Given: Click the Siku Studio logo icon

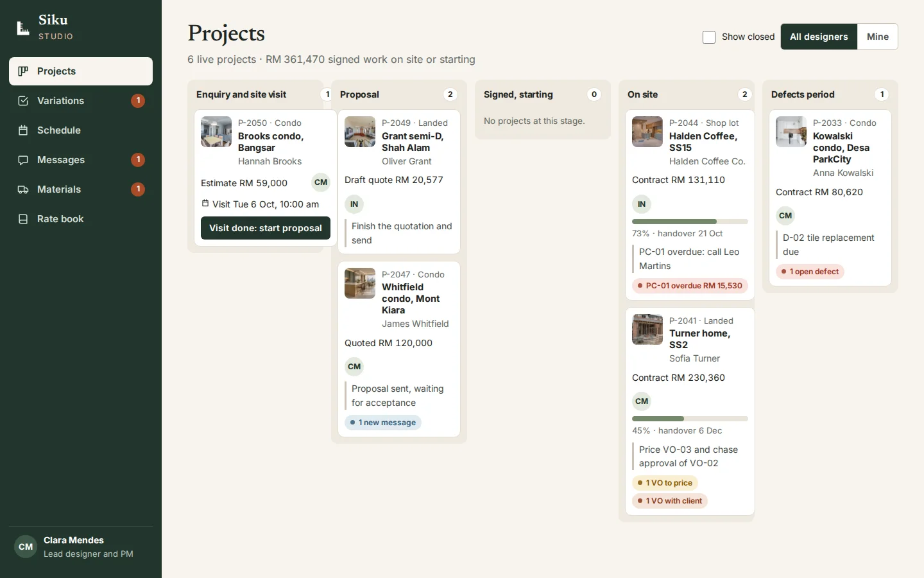Looking at the screenshot, I should click(x=23, y=28).
